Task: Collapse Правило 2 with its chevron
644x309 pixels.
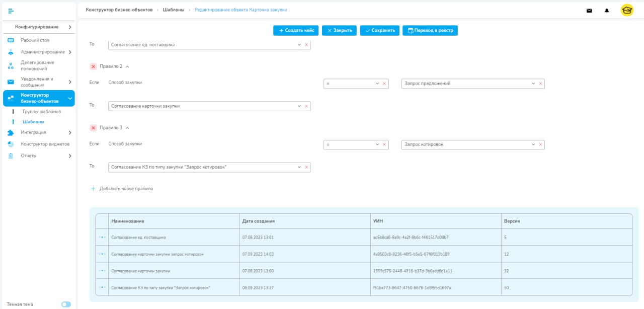Action: 127,66
